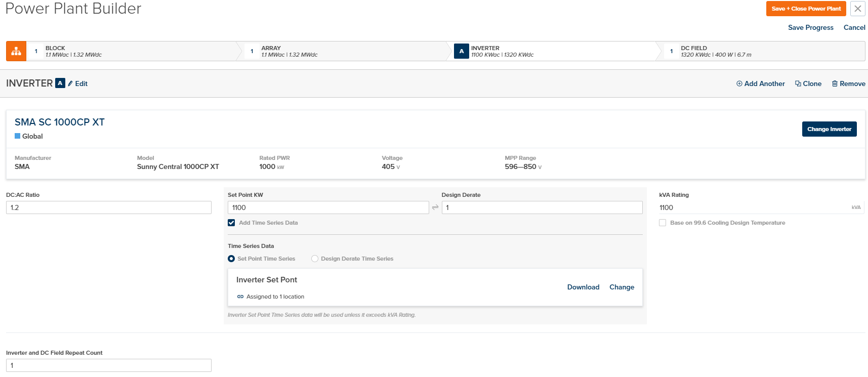The image size is (868, 377).
Task: Click the Clone inverter link text
Action: pos(812,83)
